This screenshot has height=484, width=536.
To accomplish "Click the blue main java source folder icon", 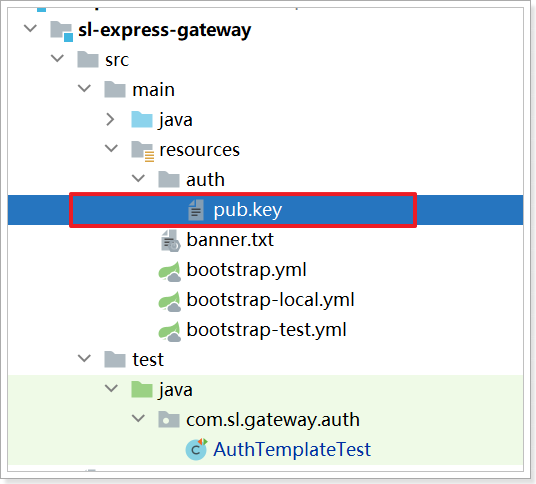I will coord(142,120).
